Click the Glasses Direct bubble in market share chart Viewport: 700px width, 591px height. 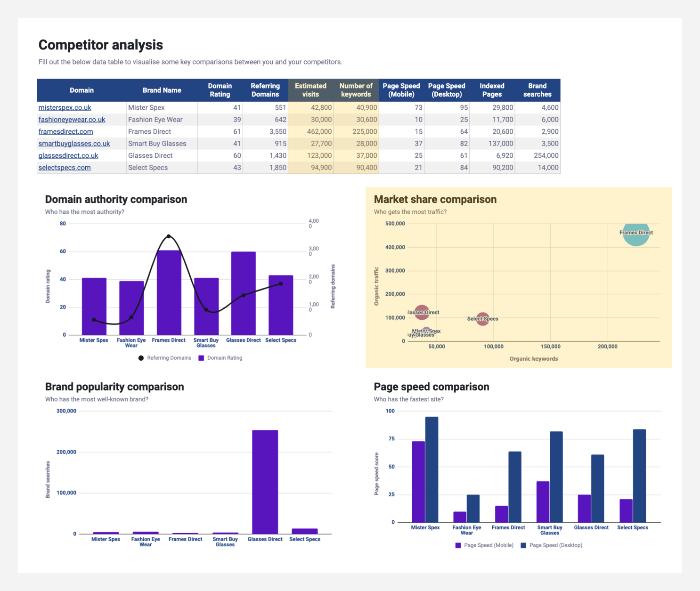(422, 312)
